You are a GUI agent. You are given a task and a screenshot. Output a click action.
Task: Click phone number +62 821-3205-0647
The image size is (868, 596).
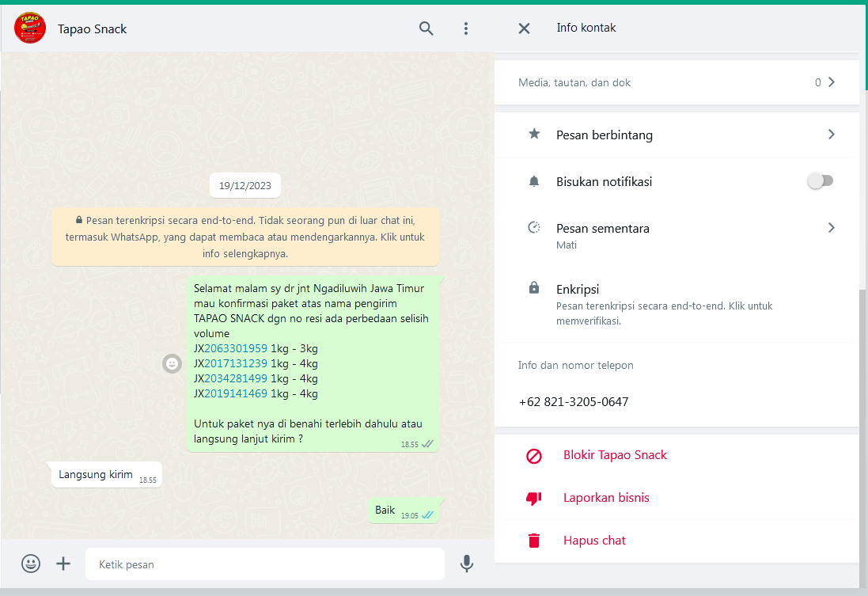[574, 402]
